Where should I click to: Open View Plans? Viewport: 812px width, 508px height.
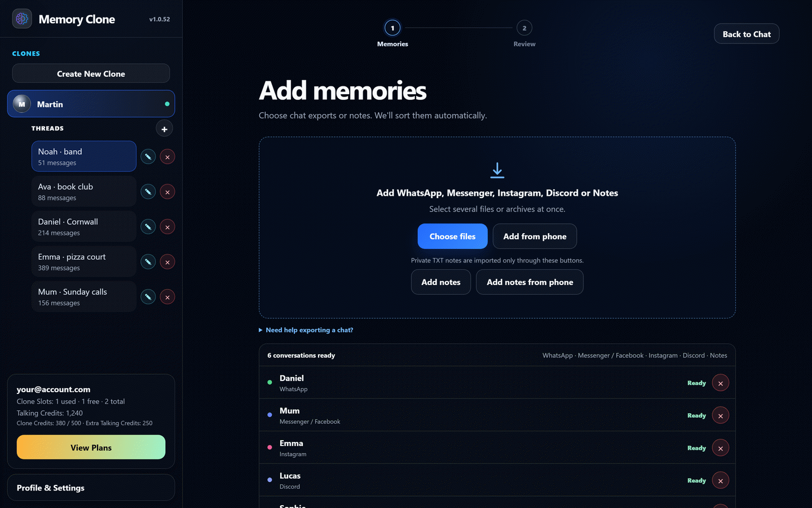(91, 447)
